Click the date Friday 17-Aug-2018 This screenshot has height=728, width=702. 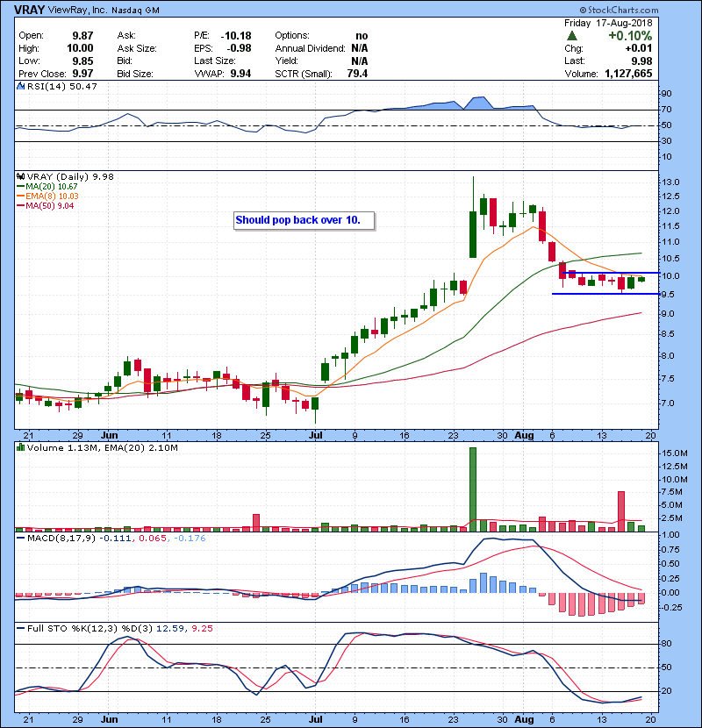pos(608,23)
